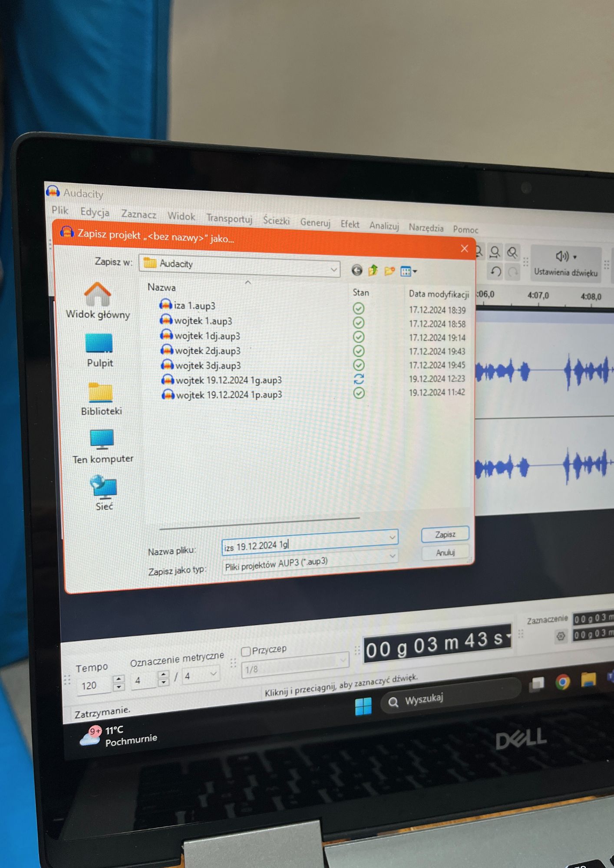Screen dimensions: 614x868
Task: Enable the Przyczep snap checkbox
Action: click(x=246, y=651)
